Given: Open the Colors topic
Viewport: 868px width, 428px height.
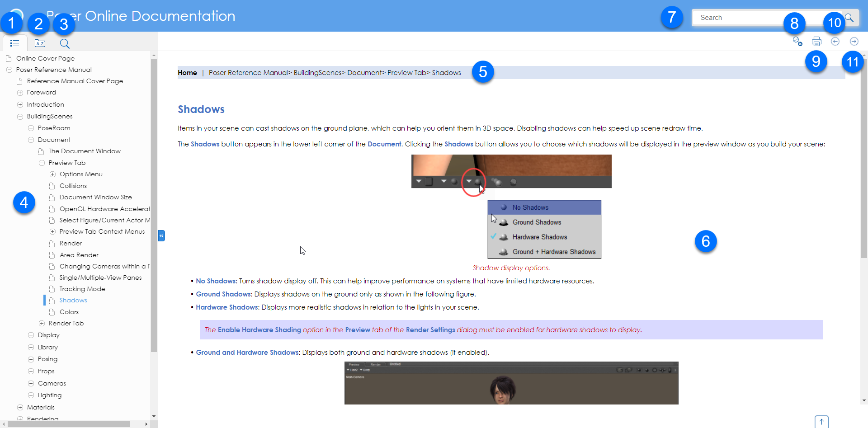Looking at the screenshot, I should coord(69,312).
